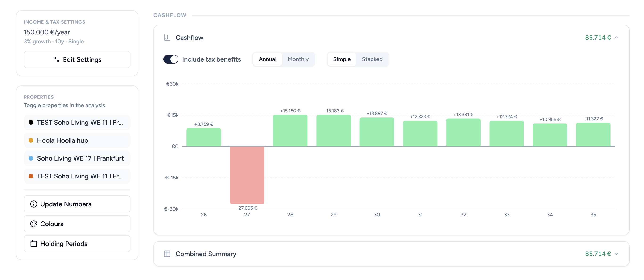
Task: Toggle the Soho Living WE 17 Frankfurt property
Action: 77,158
